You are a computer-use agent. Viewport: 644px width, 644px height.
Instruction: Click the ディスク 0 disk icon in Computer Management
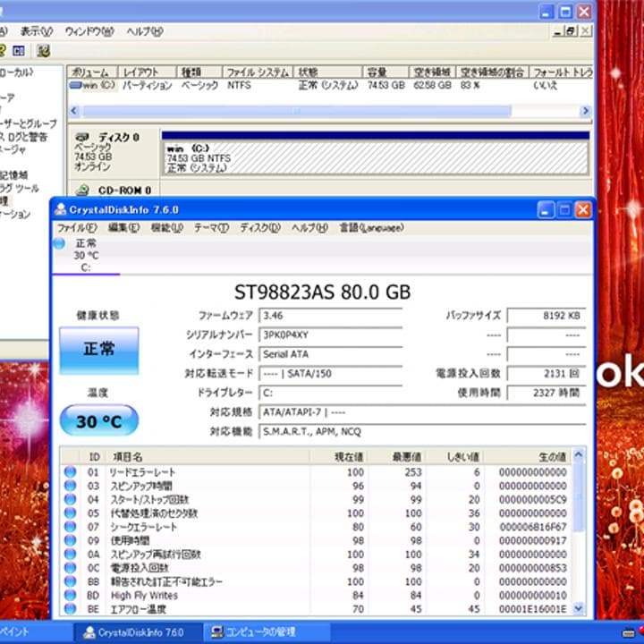(x=82, y=137)
